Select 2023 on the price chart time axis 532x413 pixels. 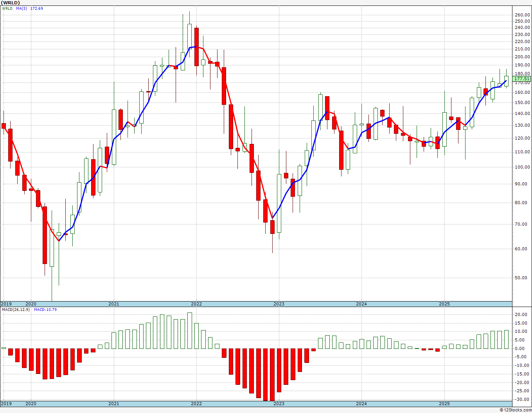279,304
